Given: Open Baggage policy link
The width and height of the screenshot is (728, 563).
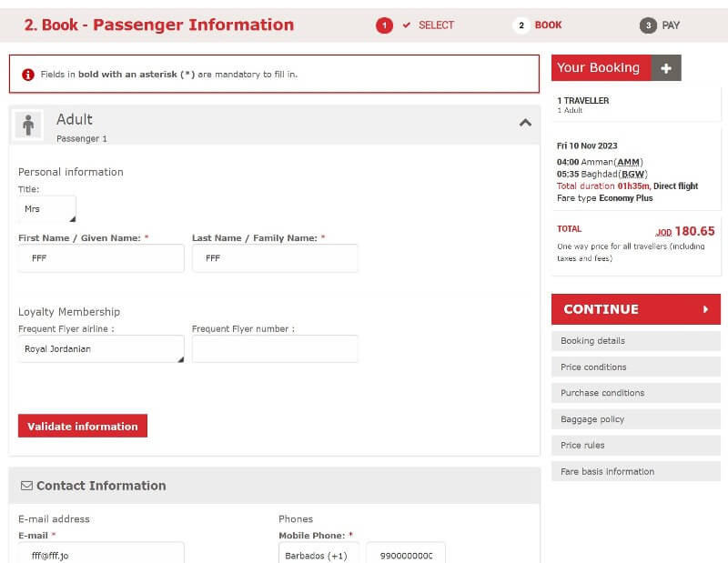Looking at the screenshot, I should click(x=635, y=419).
